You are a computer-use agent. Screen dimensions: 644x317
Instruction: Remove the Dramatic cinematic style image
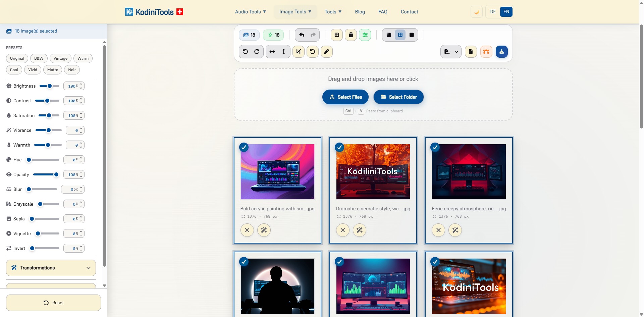point(343,230)
